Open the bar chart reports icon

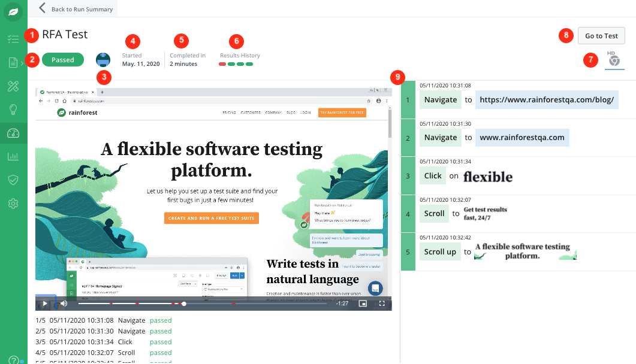point(13,156)
